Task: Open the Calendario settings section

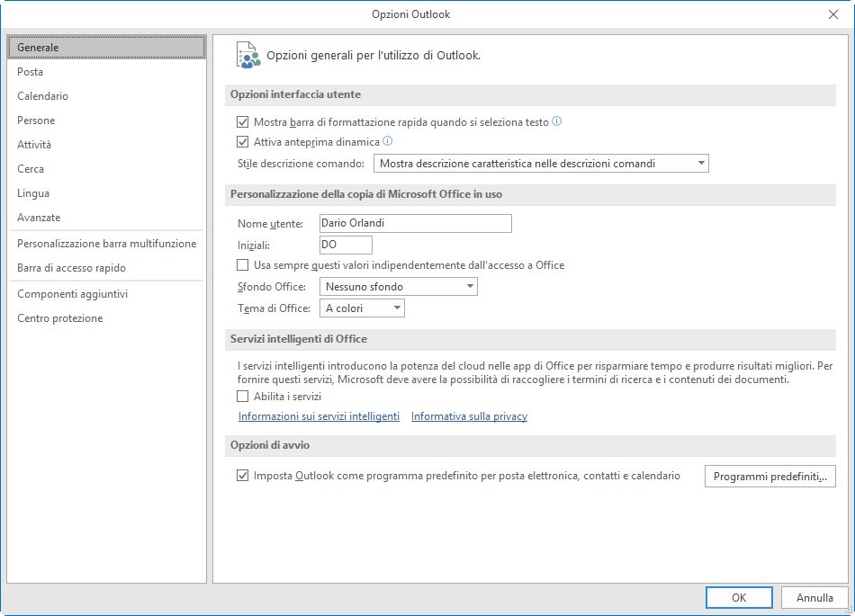Action: pos(42,96)
